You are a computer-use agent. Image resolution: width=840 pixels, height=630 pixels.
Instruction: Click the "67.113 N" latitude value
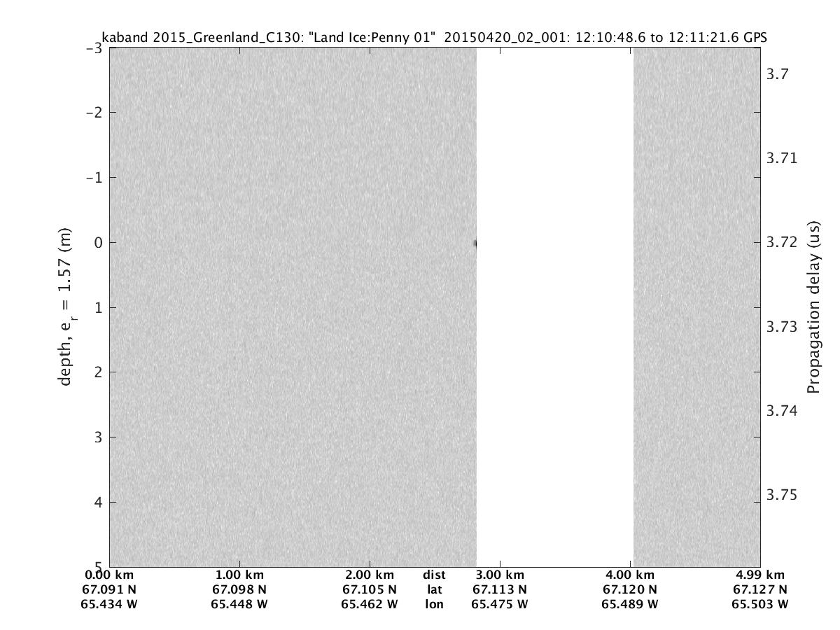coord(499,589)
